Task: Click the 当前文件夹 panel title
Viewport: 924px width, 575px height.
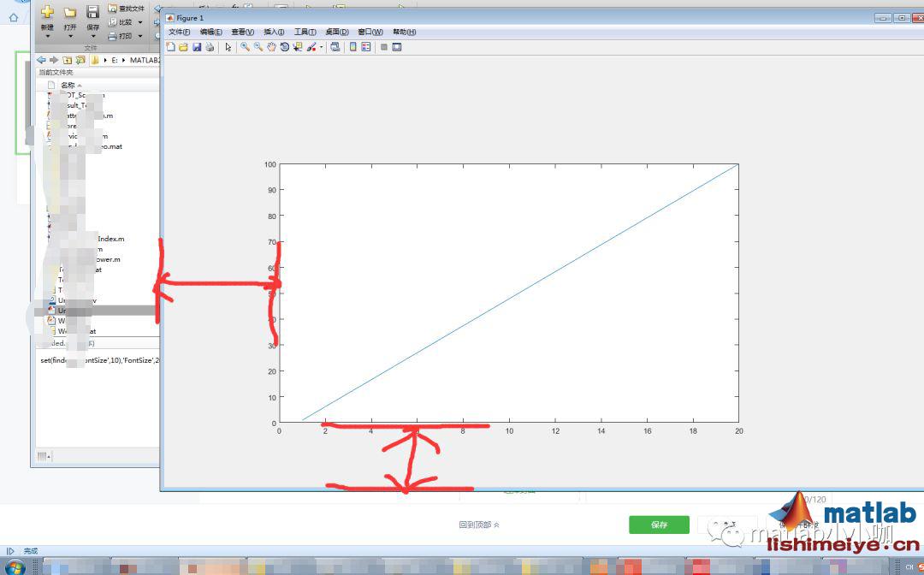Action: click(x=56, y=73)
